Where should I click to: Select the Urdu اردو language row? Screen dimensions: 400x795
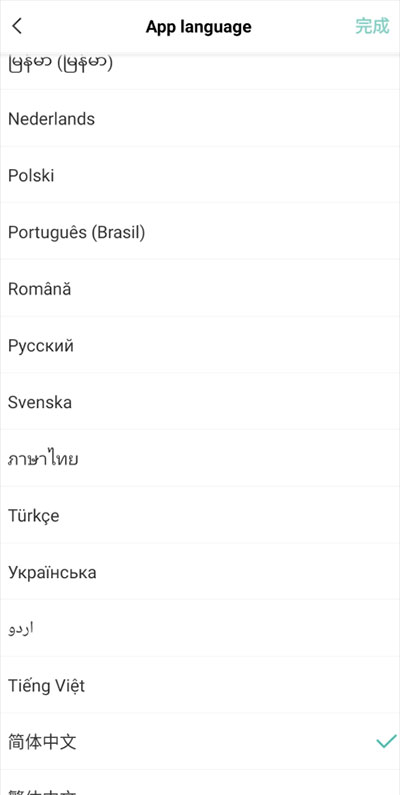(x=200, y=629)
